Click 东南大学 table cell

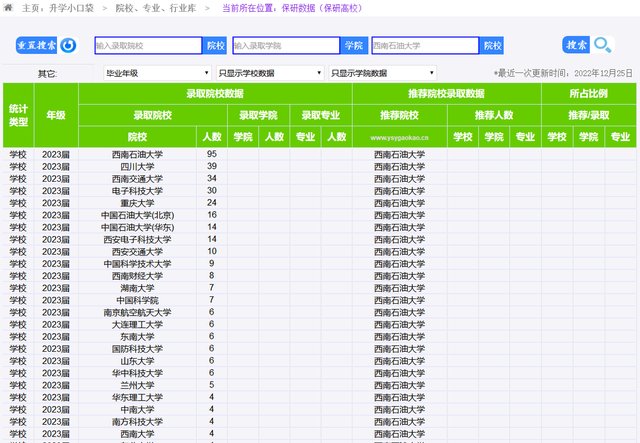click(137, 337)
